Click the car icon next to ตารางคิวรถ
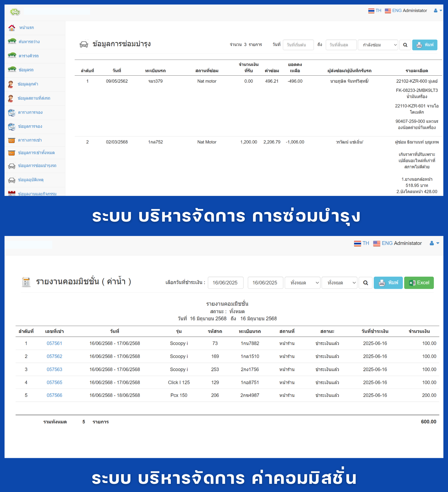 pos(12,56)
